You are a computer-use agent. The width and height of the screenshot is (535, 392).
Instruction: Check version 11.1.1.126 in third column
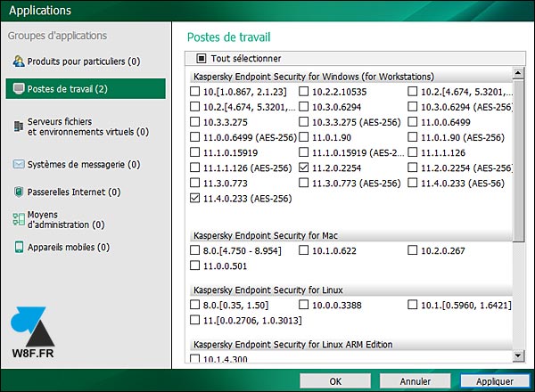tap(413, 152)
